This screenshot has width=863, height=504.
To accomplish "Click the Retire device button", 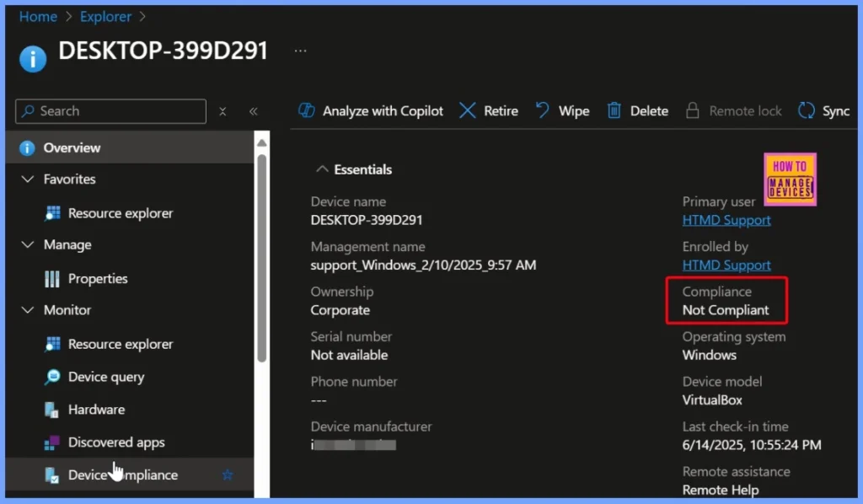I will [x=489, y=111].
